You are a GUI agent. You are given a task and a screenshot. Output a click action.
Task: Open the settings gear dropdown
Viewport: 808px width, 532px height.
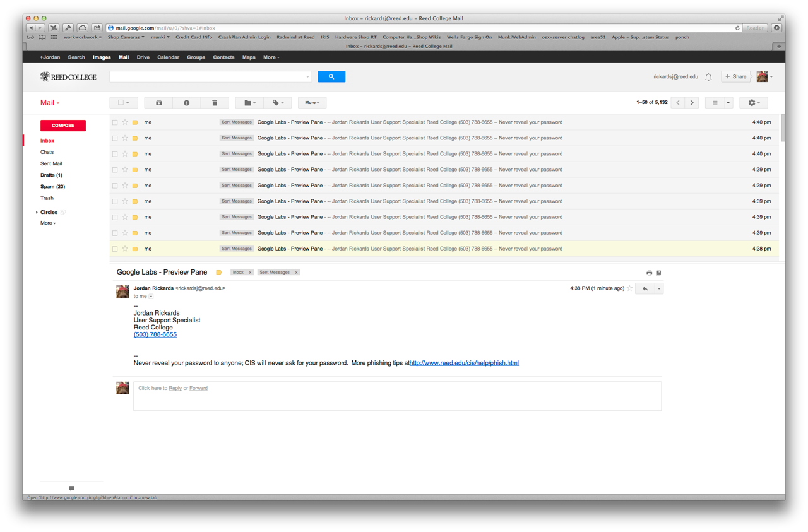[x=754, y=103]
